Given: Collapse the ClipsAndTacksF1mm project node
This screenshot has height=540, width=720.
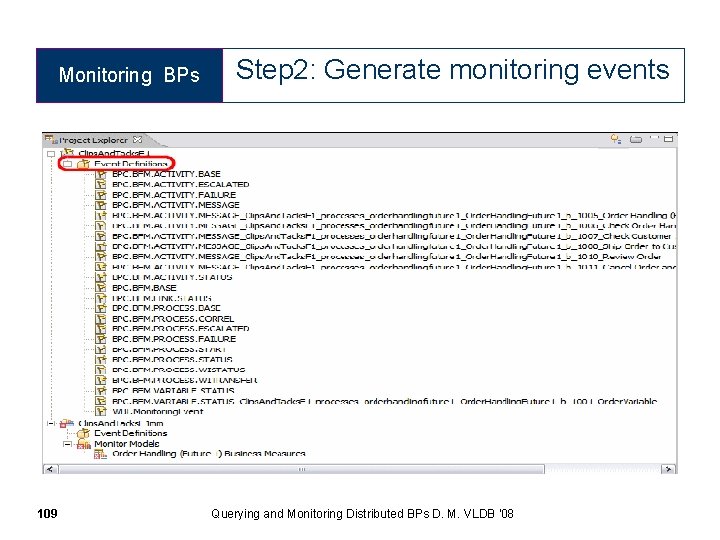Looking at the screenshot, I should pyautogui.click(x=51, y=423).
